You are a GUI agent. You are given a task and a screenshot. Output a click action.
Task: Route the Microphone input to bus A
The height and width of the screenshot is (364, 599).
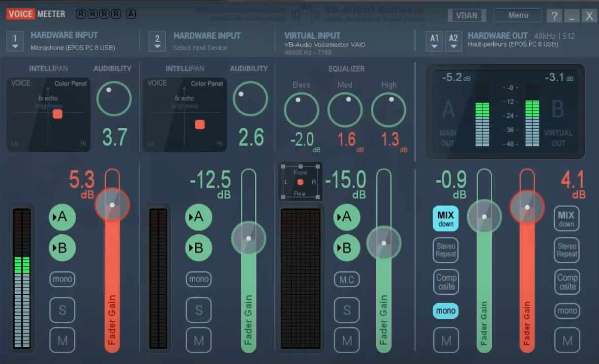point(62,217)
